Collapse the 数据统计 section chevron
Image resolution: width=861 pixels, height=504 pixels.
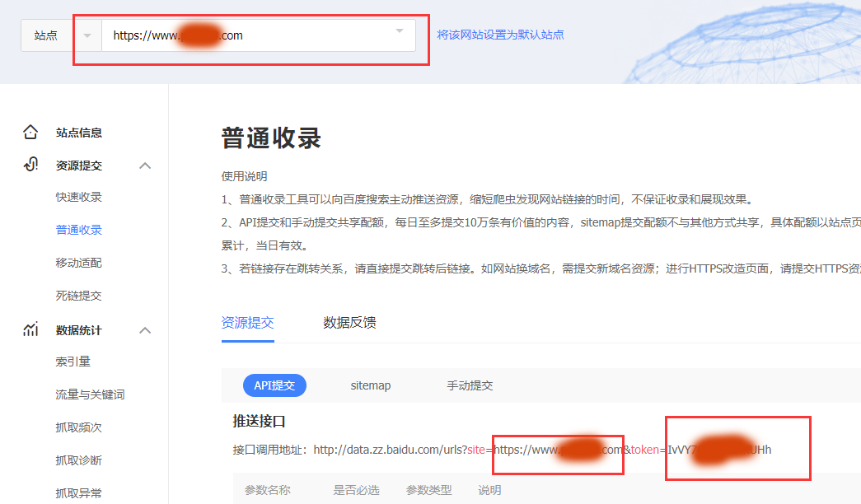coord(145,330)
